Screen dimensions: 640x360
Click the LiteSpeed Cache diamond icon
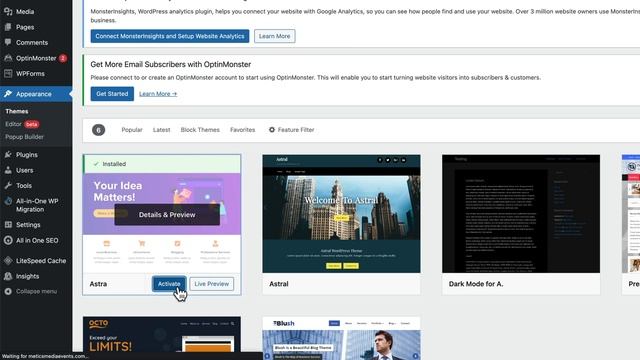[8, 260]
